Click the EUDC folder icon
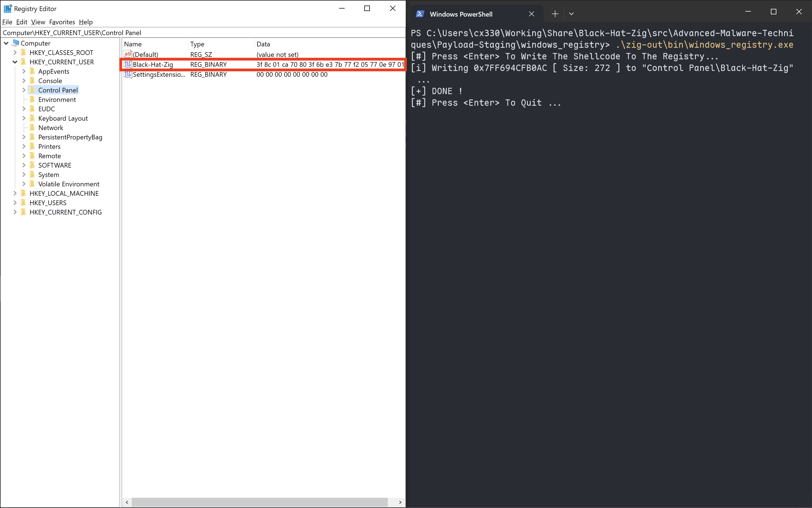 point(32,109)
